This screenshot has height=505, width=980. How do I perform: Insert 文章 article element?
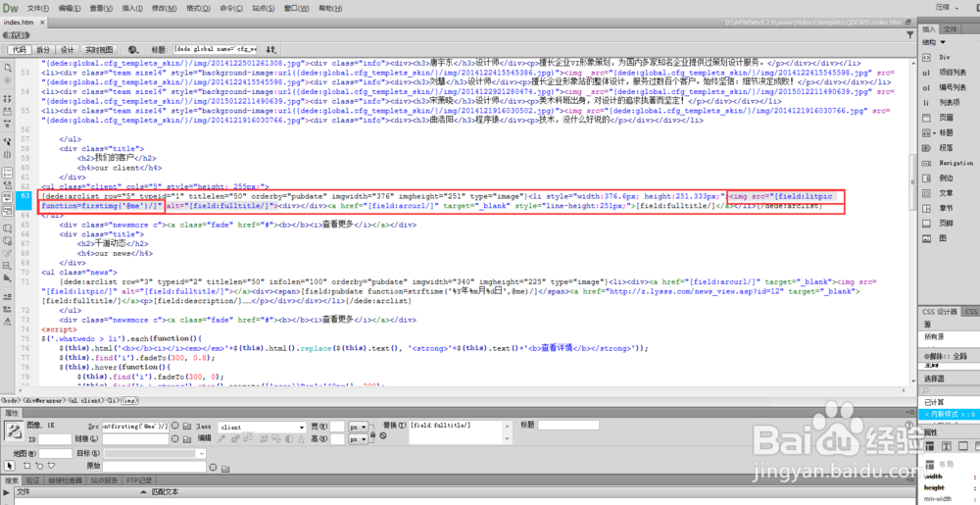[x=949, y=193]
